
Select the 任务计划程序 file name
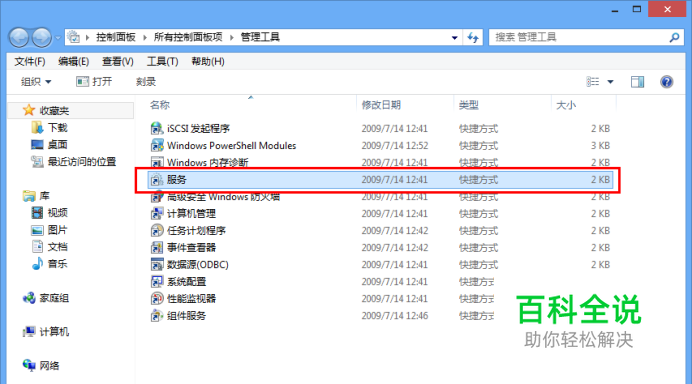click(x=196, y=230)
